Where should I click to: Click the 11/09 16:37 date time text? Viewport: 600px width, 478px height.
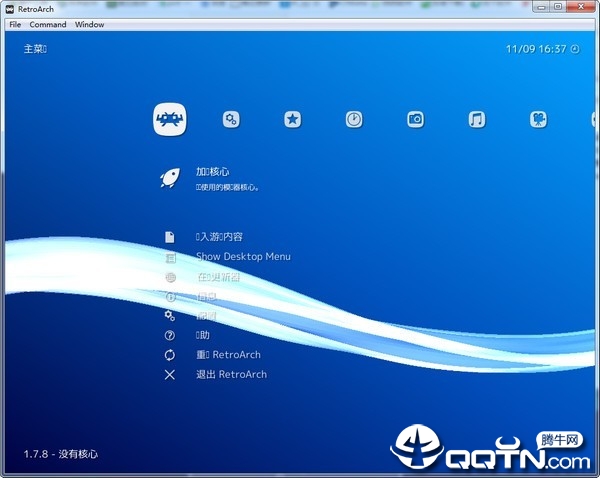coord(536,49)
